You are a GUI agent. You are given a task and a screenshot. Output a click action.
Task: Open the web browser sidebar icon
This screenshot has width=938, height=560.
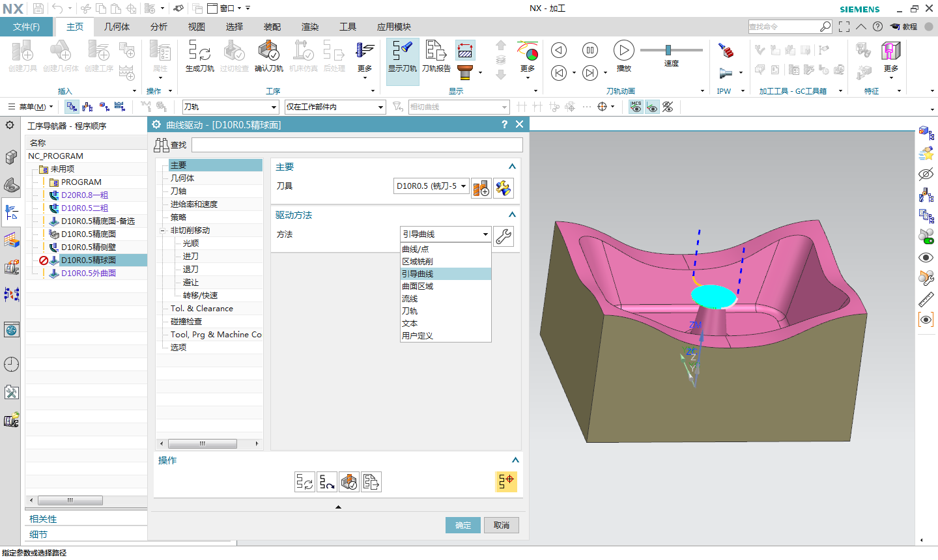(x=11, y=330)
